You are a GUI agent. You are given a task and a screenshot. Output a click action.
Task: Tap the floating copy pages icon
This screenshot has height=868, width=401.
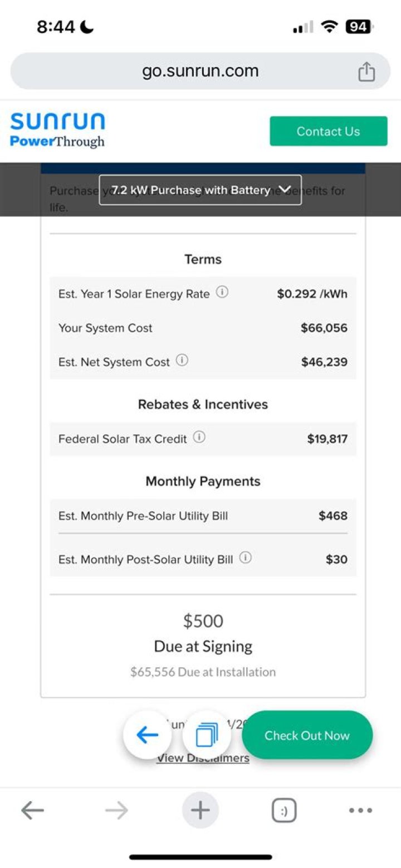coord(207,735)
